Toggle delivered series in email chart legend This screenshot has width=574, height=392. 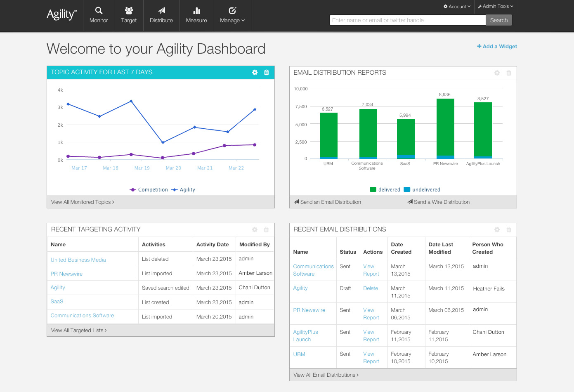(385, 190)
